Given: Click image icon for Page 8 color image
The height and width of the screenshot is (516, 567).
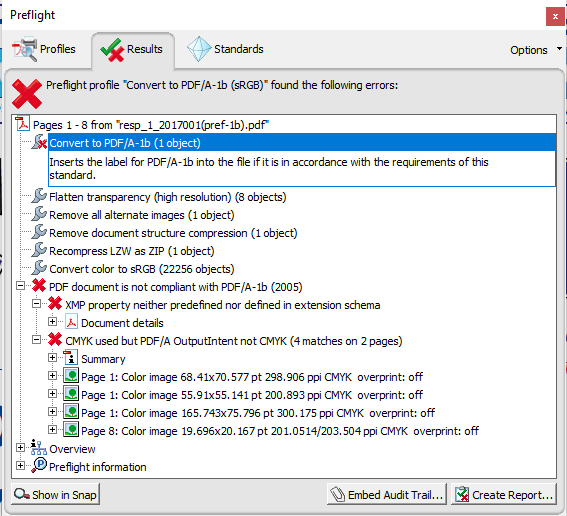Looking at the screenshot, I should pos(71,430).
